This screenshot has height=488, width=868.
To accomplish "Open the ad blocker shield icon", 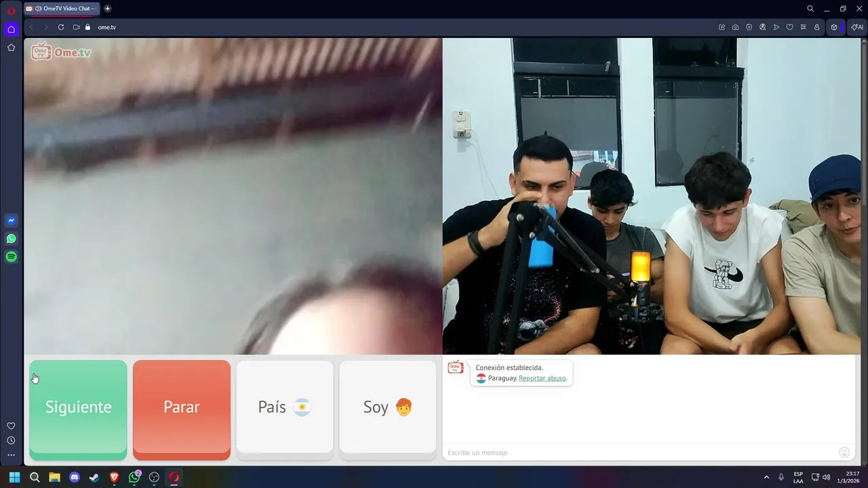I will [x=749, y=27].
